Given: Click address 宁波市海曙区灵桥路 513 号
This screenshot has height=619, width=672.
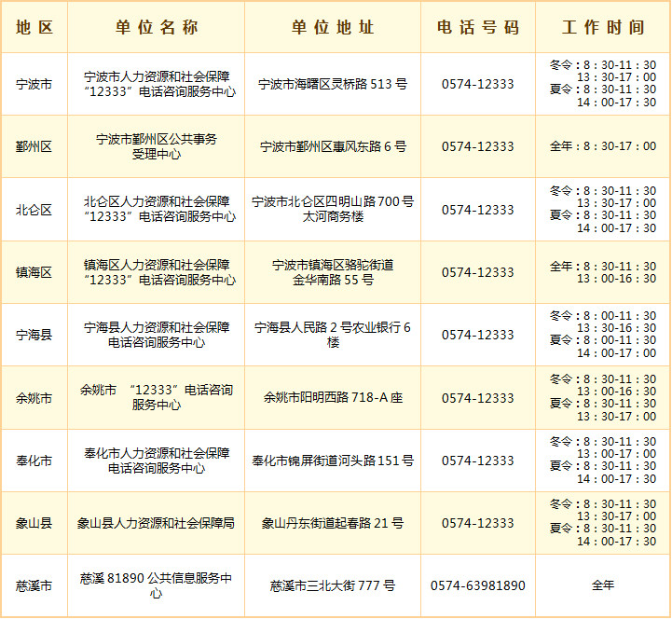Looking at the screenshot, I should (333, 84).
